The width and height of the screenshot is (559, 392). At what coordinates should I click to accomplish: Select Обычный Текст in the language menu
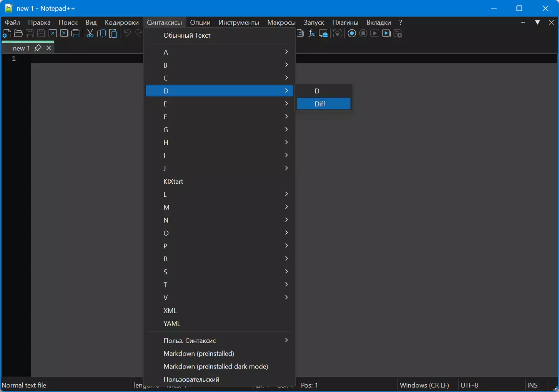click(x=220, y=35)
